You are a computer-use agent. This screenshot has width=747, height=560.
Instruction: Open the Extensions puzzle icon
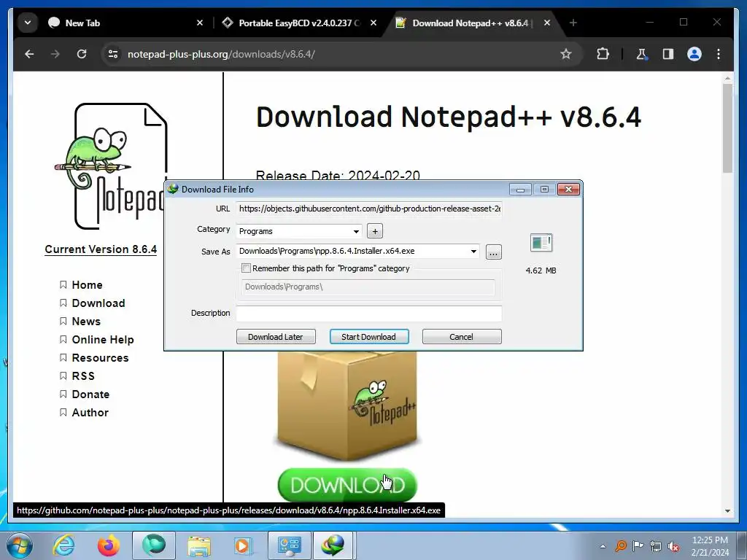[x=603, y=54]
